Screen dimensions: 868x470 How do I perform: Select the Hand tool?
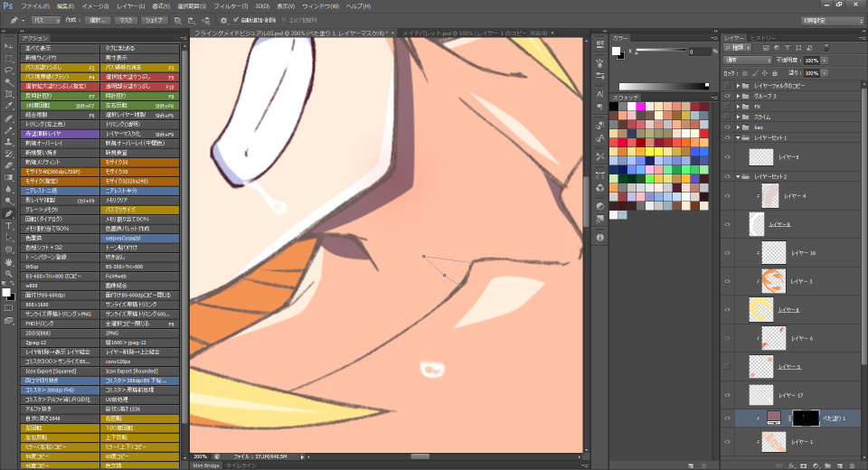(x=8, y=262)
